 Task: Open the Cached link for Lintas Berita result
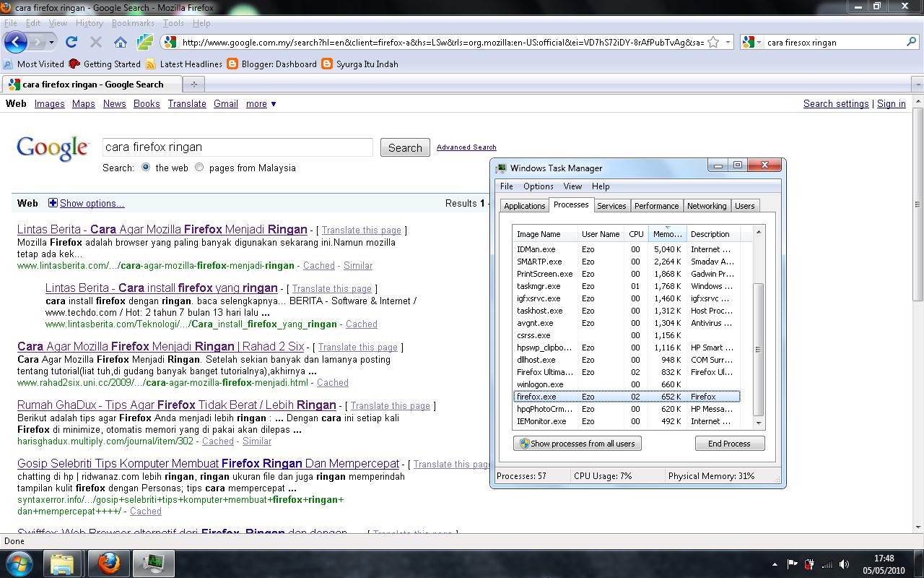319,266
